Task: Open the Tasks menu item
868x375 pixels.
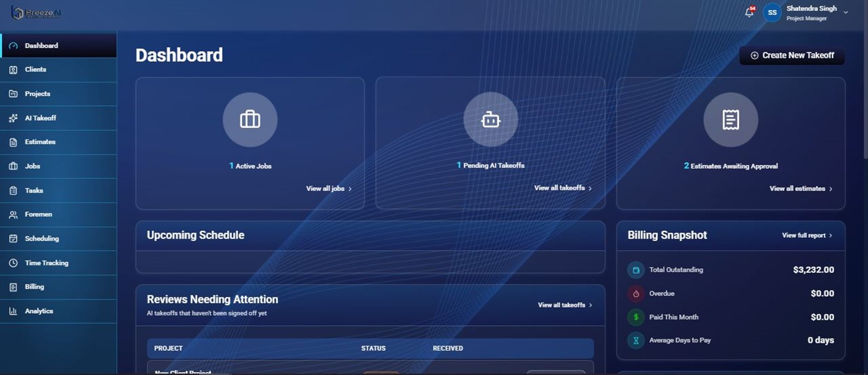Action: click(59, 191)
